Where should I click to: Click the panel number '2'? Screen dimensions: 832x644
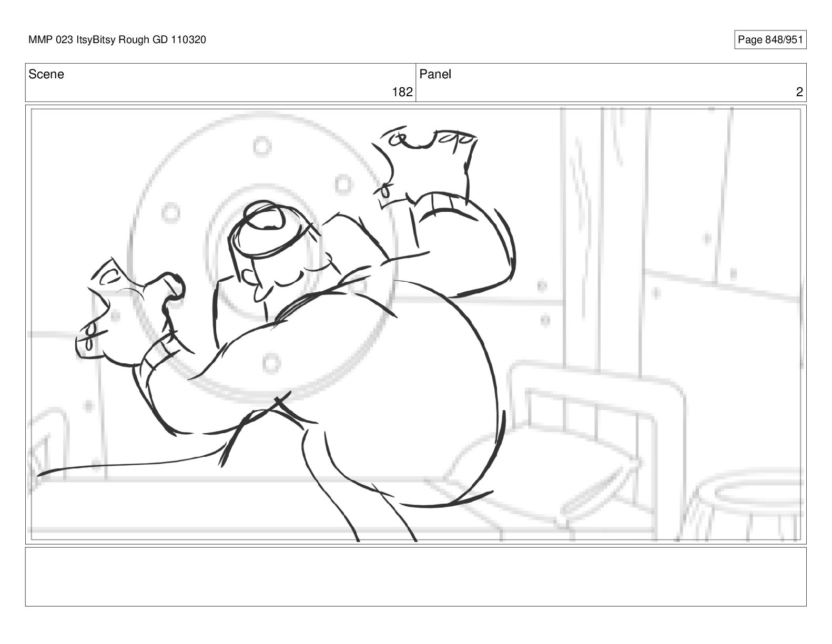(x=799, y=93)
